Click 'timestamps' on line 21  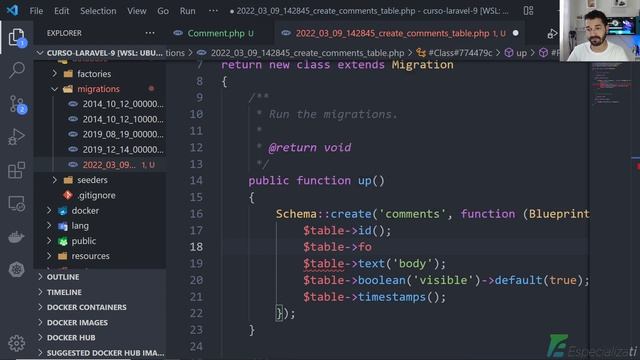pyautogui.click(x=391, y=297)
